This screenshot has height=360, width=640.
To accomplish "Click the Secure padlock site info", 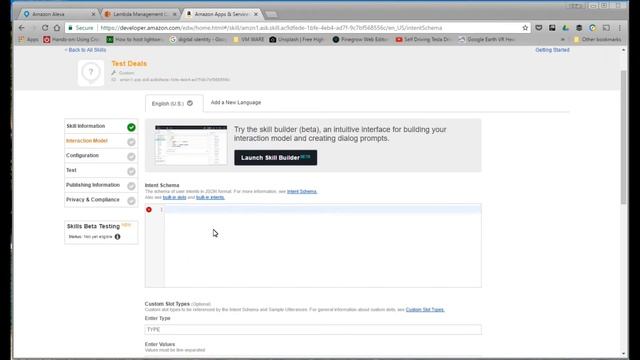I will [81, 28].
